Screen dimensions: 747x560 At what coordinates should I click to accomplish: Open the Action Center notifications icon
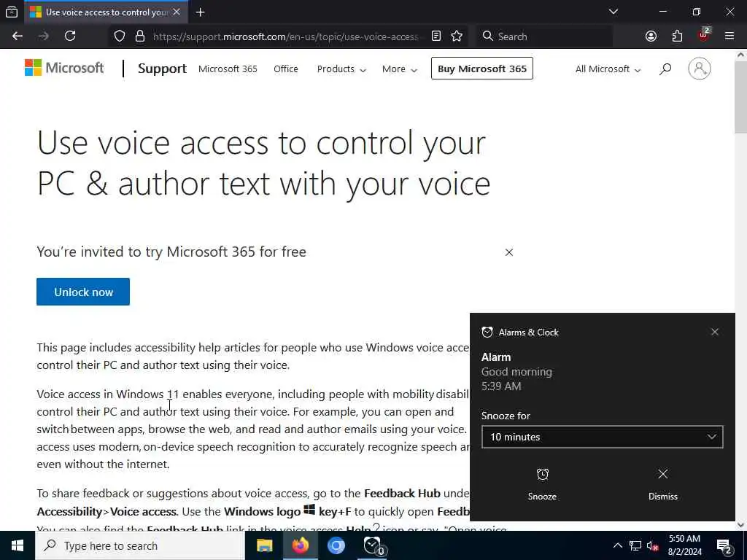point(724,546)
